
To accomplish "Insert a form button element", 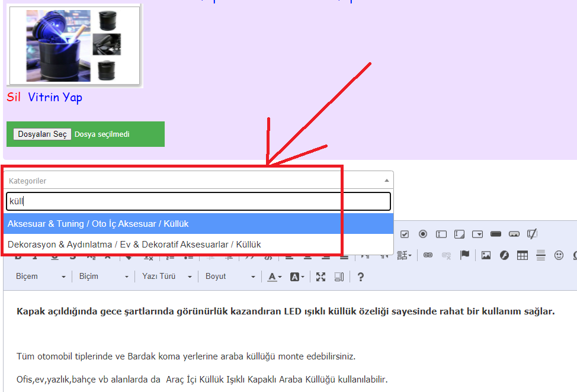I will 496,234.
